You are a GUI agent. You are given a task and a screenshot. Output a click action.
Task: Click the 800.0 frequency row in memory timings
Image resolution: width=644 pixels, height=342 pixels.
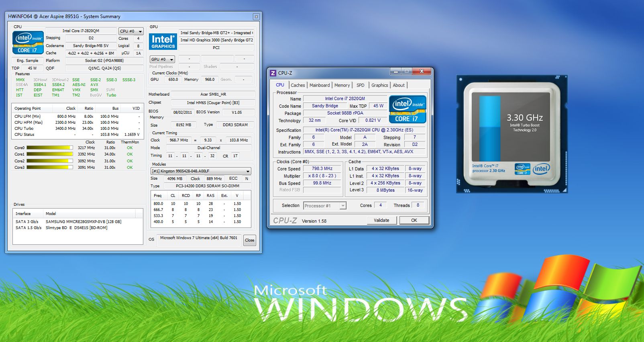click(201, 204)
